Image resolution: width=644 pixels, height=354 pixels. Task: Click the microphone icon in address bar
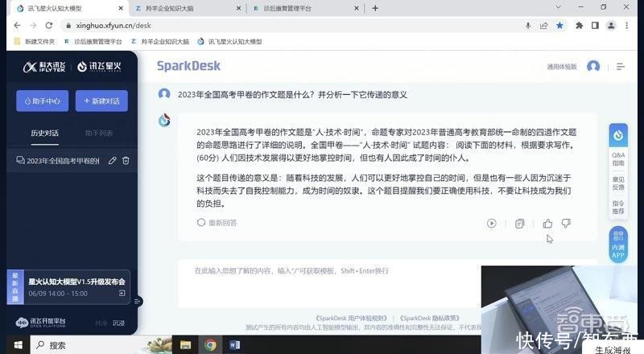pos(528,26)
